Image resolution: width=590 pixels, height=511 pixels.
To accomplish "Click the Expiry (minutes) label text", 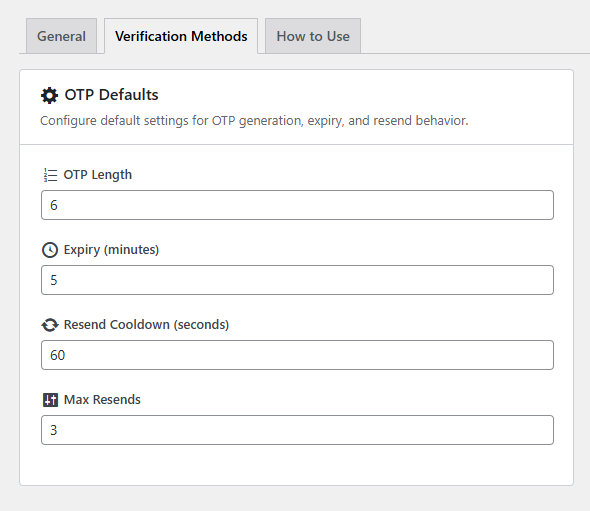I will (111, 250).
